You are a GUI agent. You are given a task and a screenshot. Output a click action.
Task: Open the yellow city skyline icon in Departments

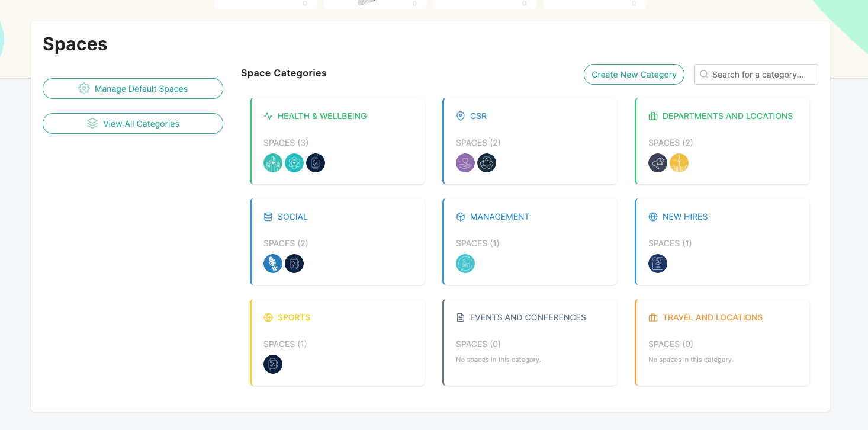[x=679, y=163]
